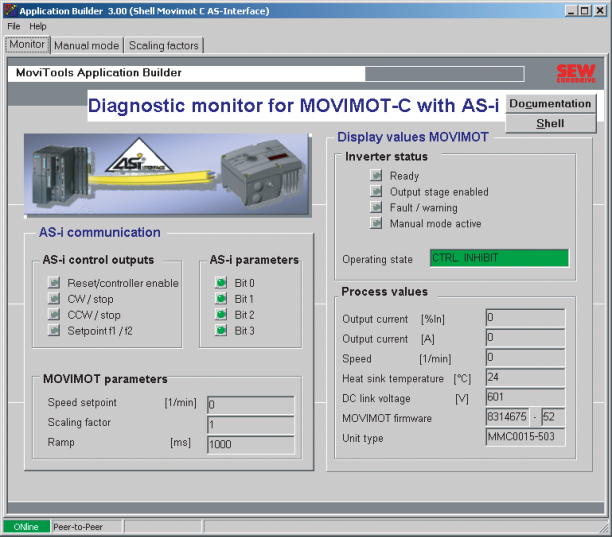Click the green CTRL. INHIBIT operating state
The width and height of the screenshot is (612, 537).
tap(499, 258)
